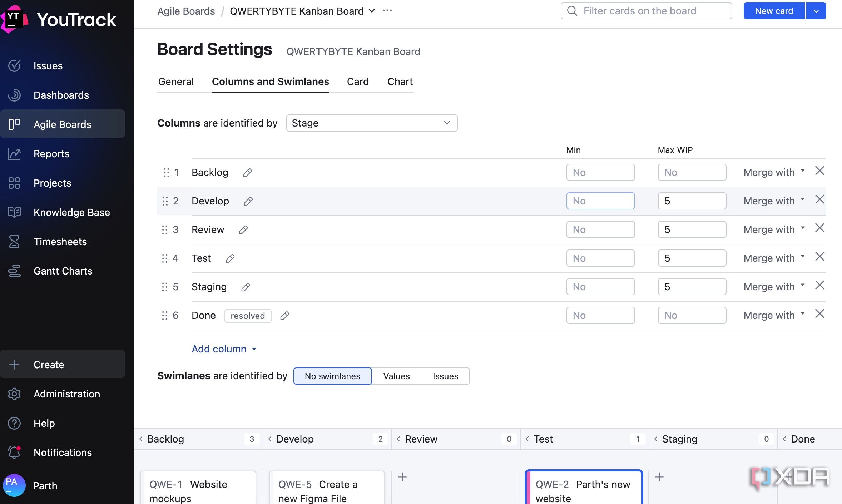The height and width of the screenshot is (504, 842).
Task: Edit the Backlog column pencil icon
Action: 247,173
